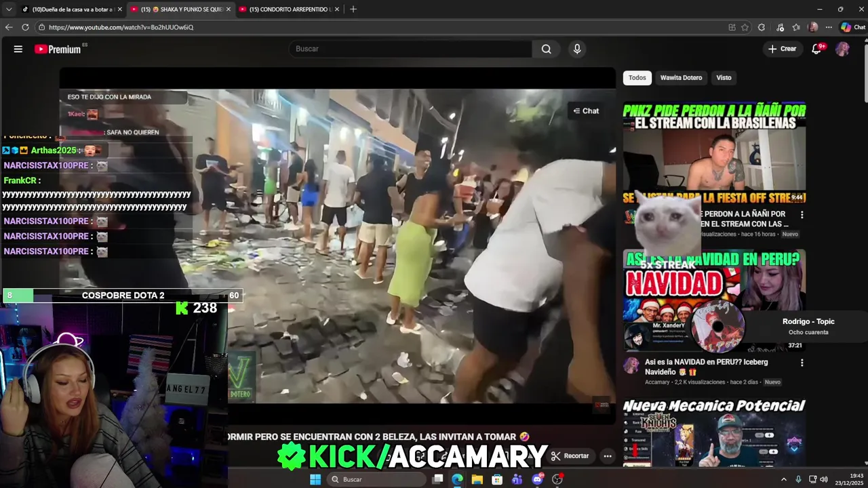This screenshot has width=868, height=488.
Task: Open Microsoft Store from the taskbar
Action: click(497, 479)
